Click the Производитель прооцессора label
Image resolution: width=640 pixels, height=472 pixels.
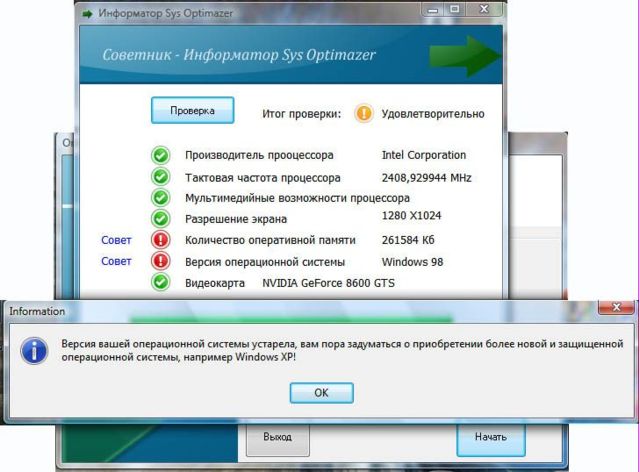[x=259, y=156]
